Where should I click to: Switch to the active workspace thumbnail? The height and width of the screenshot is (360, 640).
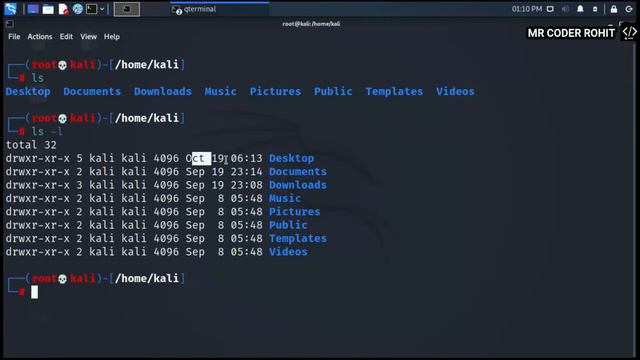pyautogui.click(x=127, y=9)
